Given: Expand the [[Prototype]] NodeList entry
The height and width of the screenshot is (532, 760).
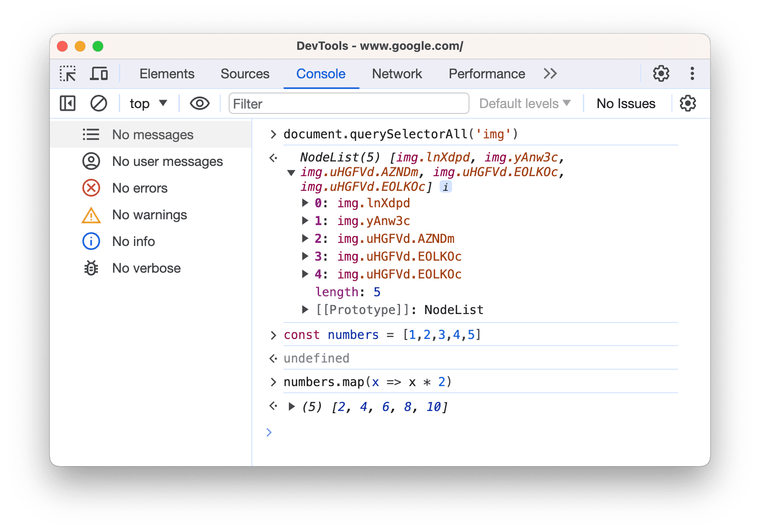Looking at the screenshot, I should (x=305, y=310).
